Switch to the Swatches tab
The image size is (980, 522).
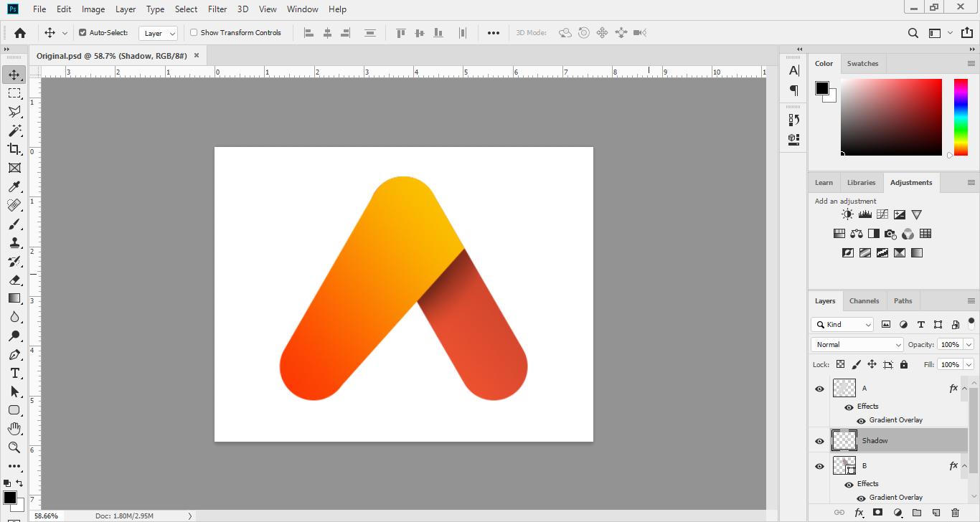pyautogui.click(x=863, y=64)
